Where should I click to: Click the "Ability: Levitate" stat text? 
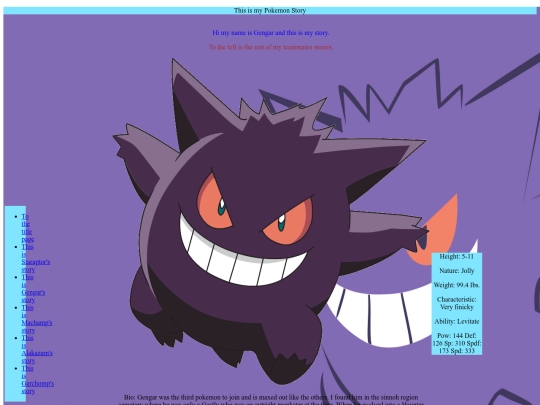click(x=456, y=321)
